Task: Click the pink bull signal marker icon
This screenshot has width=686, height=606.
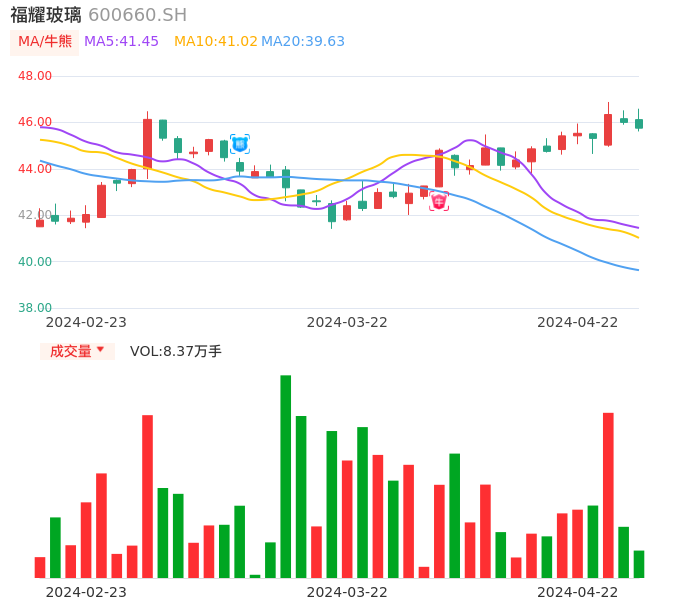Action: [x=439, y=201]
